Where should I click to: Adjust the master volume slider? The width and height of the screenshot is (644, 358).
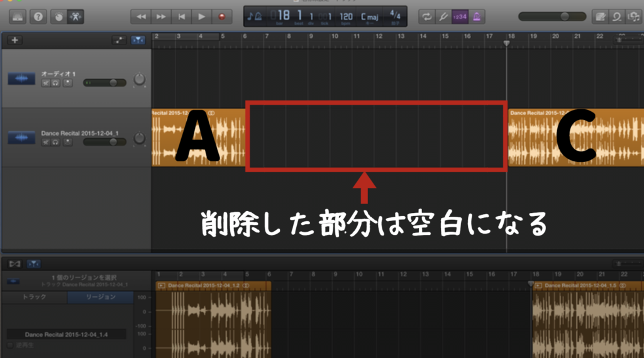click(x=552, y=16)
